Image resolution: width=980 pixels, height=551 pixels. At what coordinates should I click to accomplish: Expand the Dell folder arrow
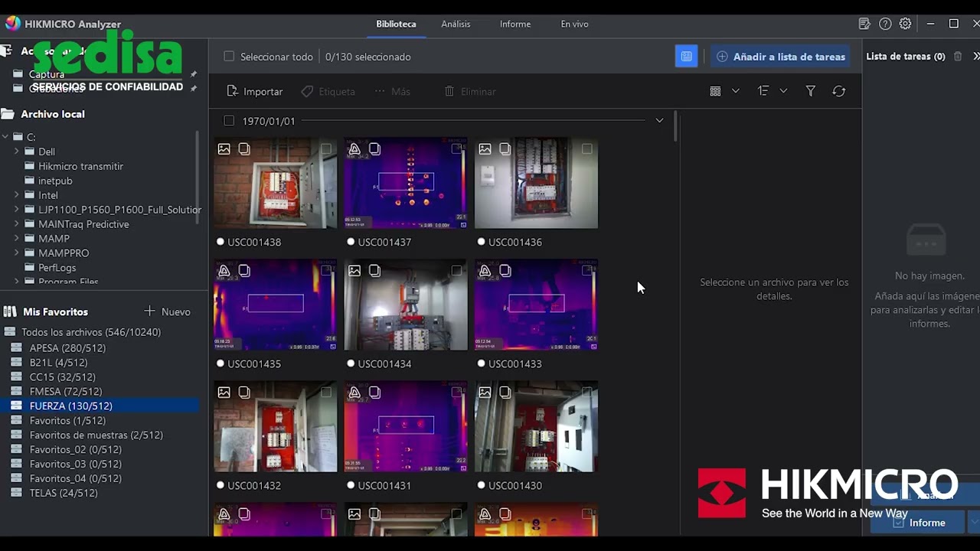coord(17,152)
